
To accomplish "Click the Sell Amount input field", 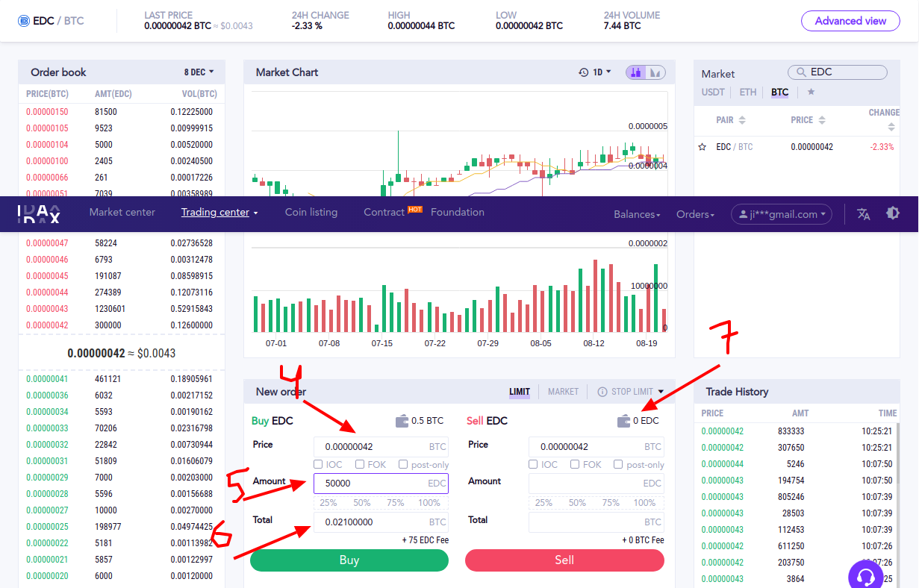I will [596, 484].
